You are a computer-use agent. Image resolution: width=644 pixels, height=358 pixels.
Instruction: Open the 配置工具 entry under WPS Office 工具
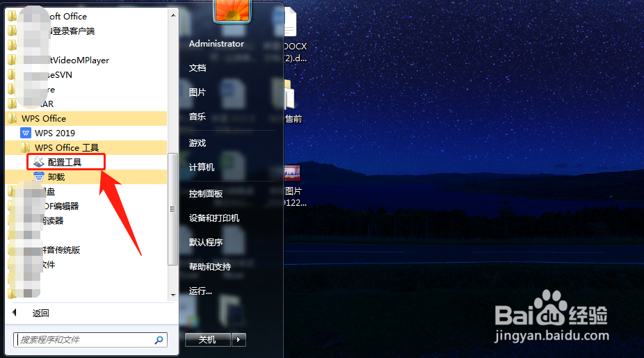65,162
